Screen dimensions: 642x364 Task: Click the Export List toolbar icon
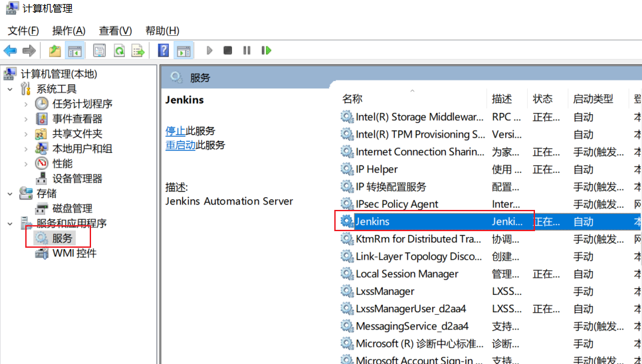(x=138, y=50)
